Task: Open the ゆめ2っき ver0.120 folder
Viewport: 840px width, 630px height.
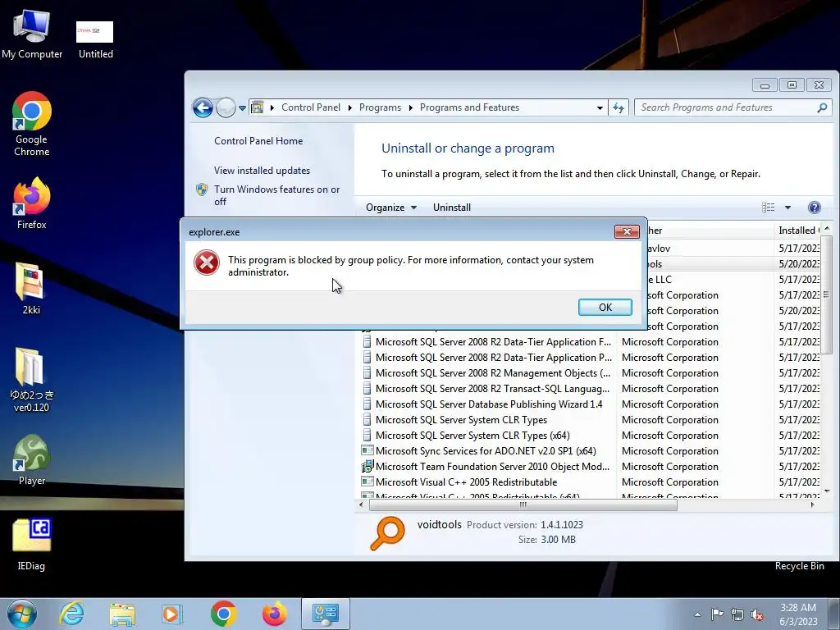Action: [31, 379]
